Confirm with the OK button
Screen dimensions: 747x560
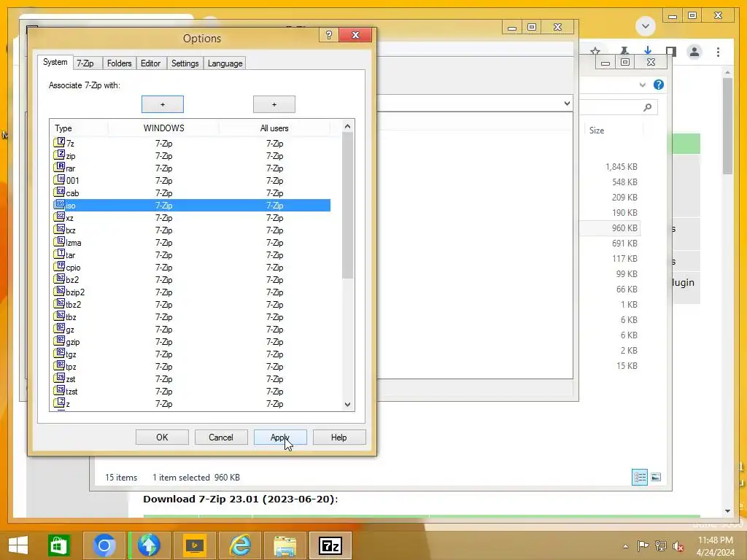coord(162,437)
